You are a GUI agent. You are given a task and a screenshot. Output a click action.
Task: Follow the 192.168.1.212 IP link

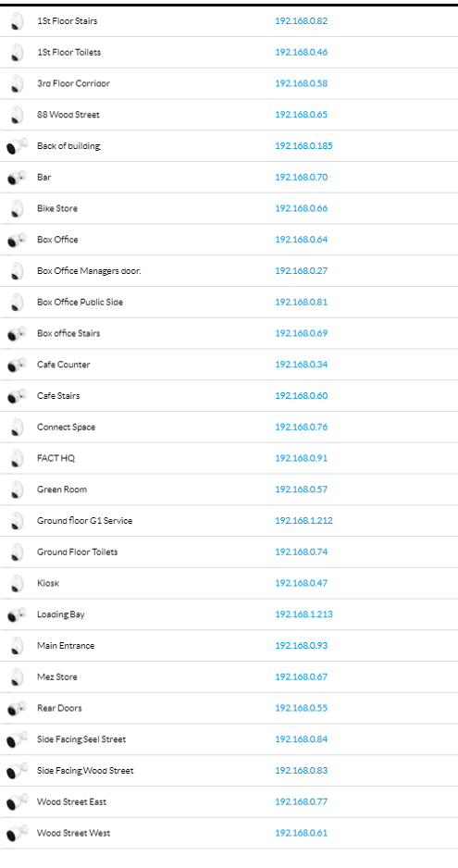[303, 521]
